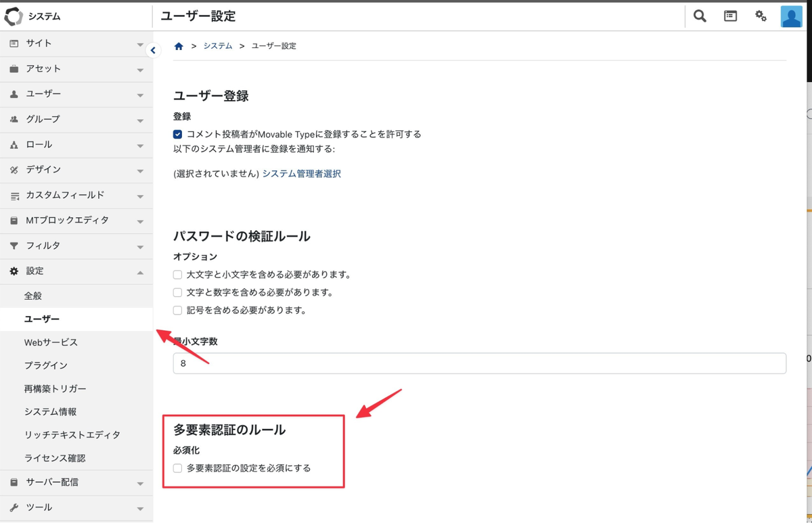Screen dimensions: 812x523
Task: Check 多要素認証の設定を必須にする option
Action: [x=177, y=468]
